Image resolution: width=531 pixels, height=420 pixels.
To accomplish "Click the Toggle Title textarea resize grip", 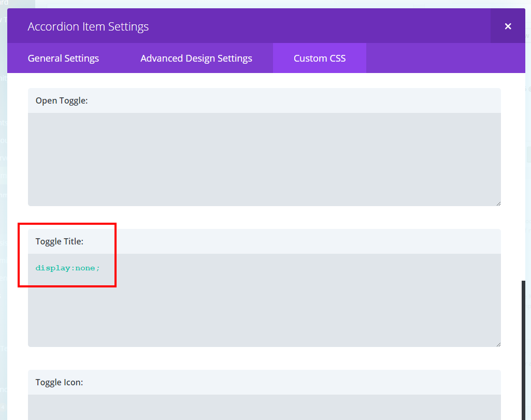I will pos(498,343).
